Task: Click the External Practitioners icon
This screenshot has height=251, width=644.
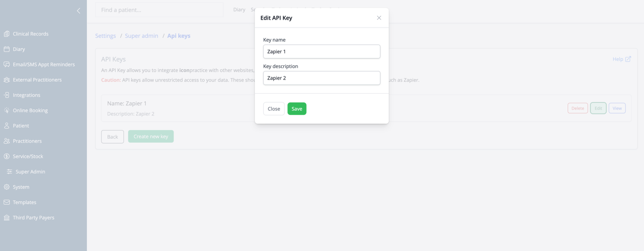Action: click(6, 80)
